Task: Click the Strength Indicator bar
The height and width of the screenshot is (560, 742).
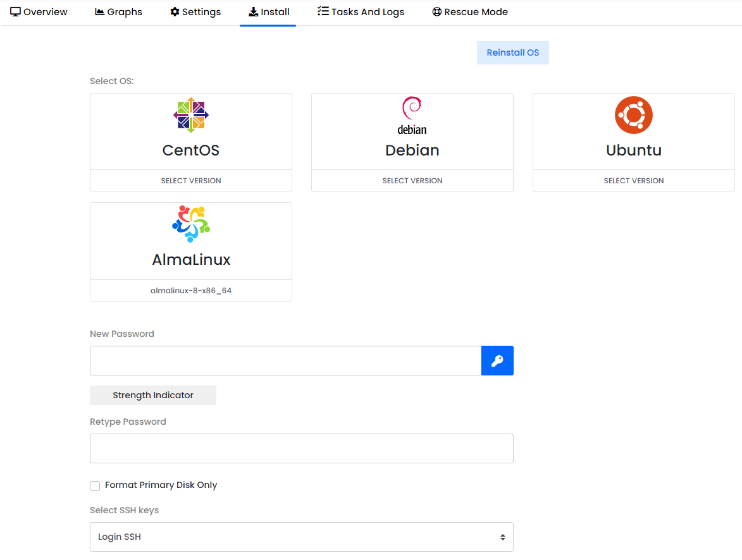Action: click(153, 396)
